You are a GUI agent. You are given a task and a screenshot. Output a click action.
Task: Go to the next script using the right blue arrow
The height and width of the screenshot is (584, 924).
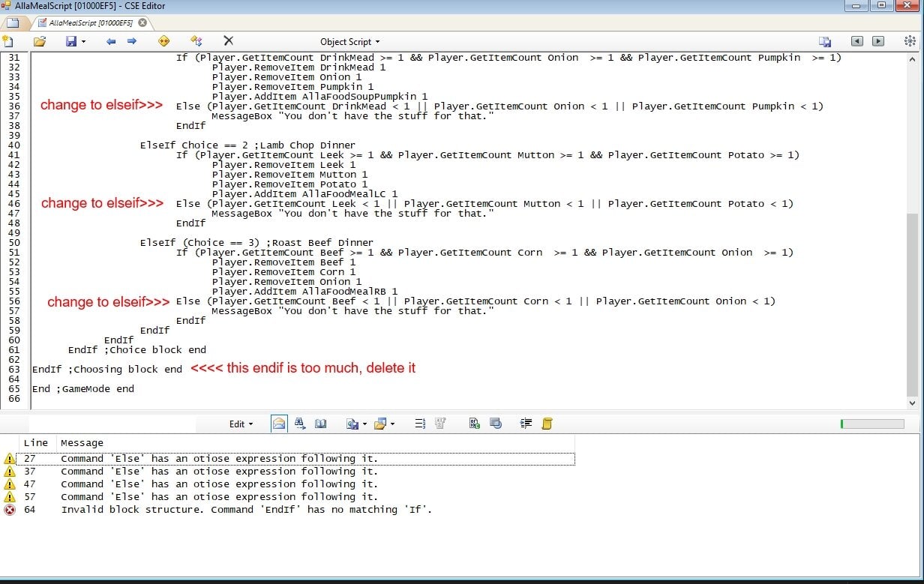(132, 41)
